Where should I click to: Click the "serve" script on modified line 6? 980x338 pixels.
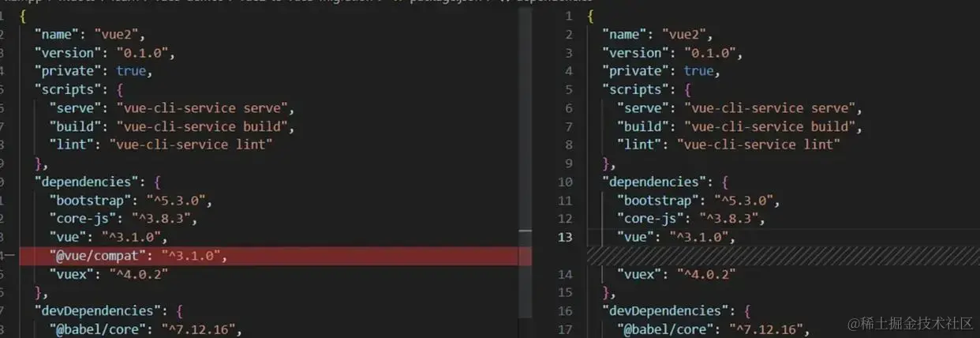point(739,108)
